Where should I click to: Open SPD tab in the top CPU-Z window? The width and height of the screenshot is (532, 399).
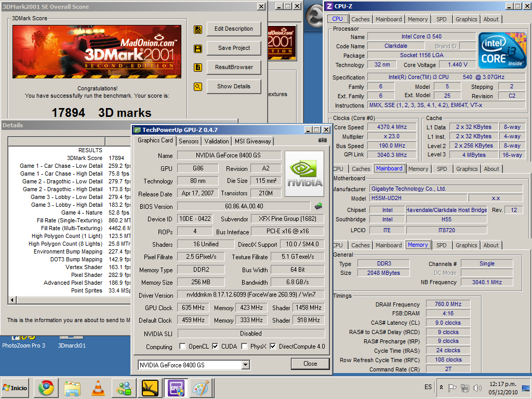442,19
